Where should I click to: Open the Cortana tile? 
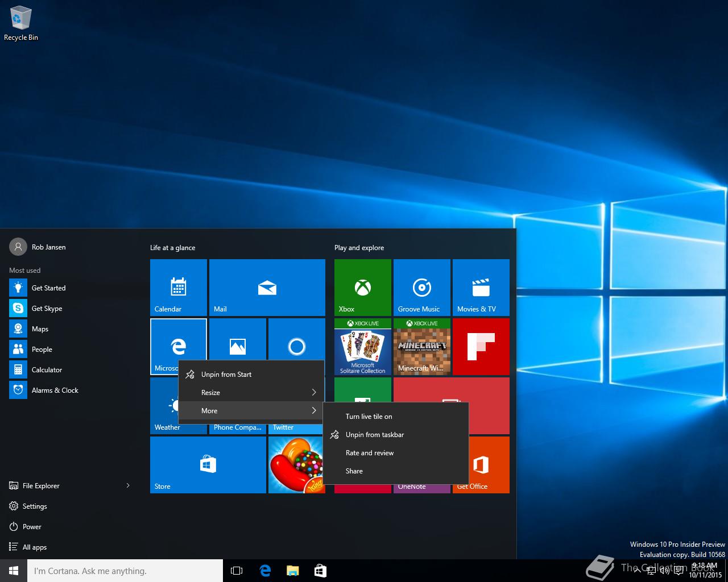click(x=297, y=339)
